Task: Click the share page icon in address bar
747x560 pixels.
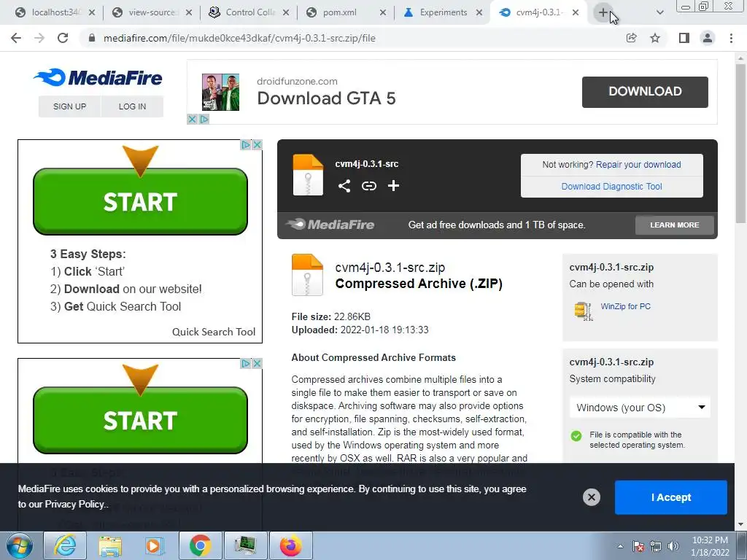Action: point(632,38)
